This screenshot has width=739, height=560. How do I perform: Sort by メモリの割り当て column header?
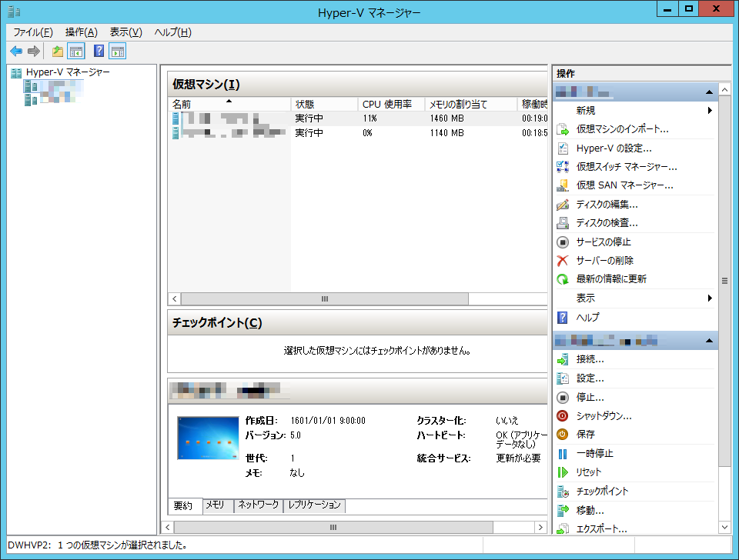pos(471,104)
